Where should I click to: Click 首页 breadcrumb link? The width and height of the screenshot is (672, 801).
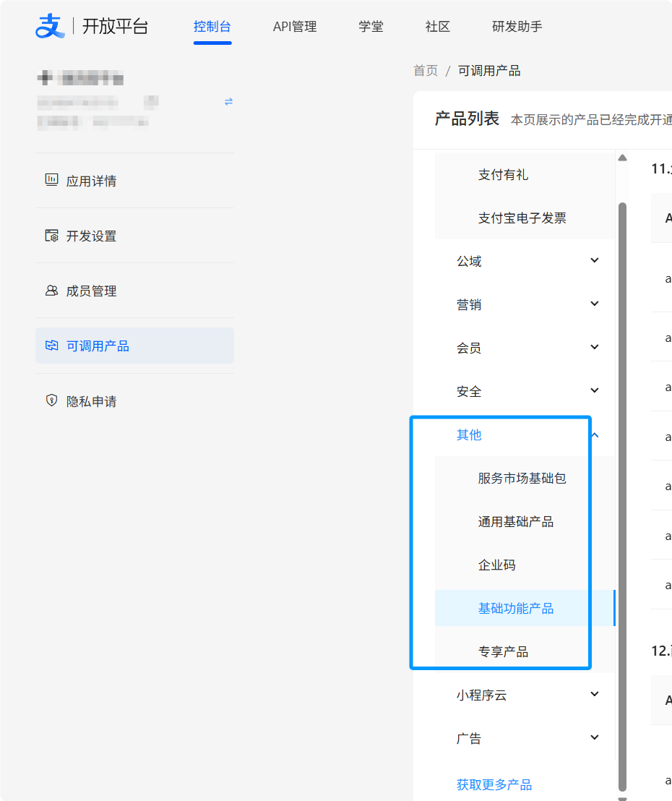coord(426,71)
